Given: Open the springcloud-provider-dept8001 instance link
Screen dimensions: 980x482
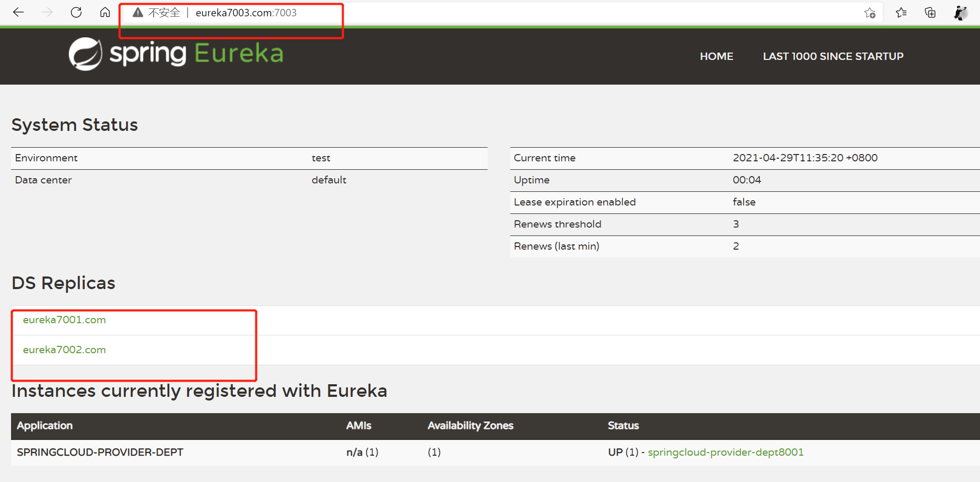Looking at the screenshot, I should click(726, 452).
